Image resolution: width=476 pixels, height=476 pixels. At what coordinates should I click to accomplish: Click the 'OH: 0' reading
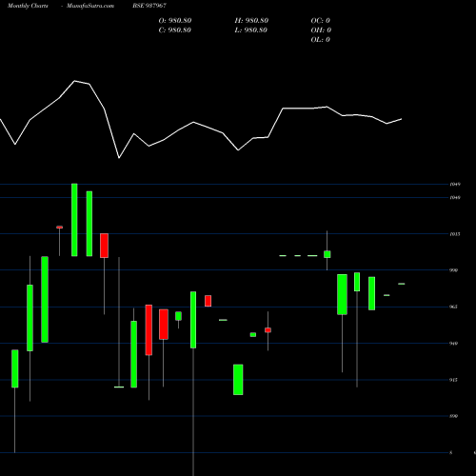pos(321,30)
